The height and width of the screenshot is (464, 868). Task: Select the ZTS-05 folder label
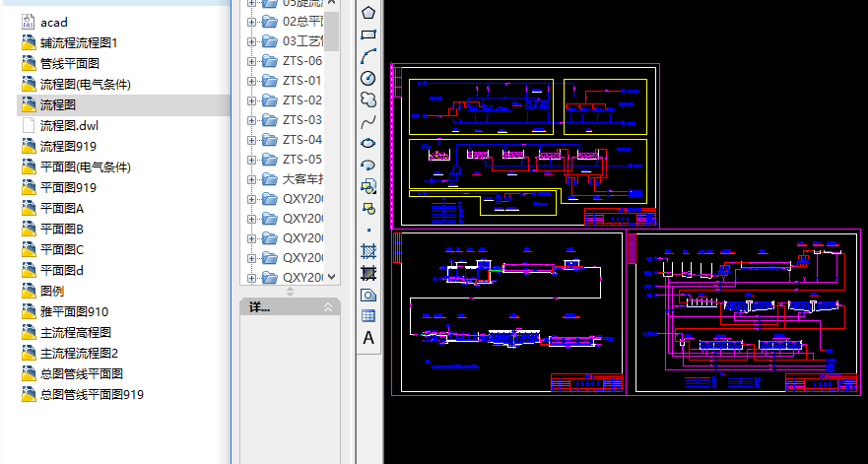click(x=302, y=160)
